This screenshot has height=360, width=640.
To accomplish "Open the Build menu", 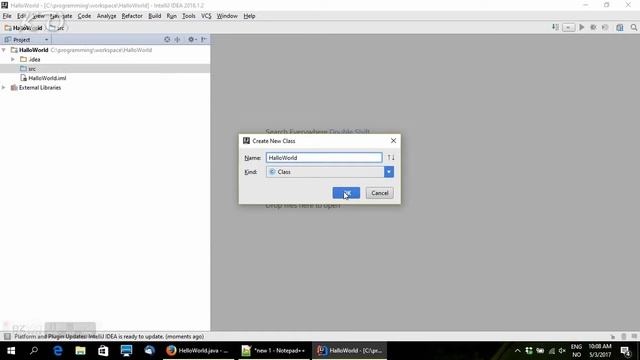I will [154, 16].
